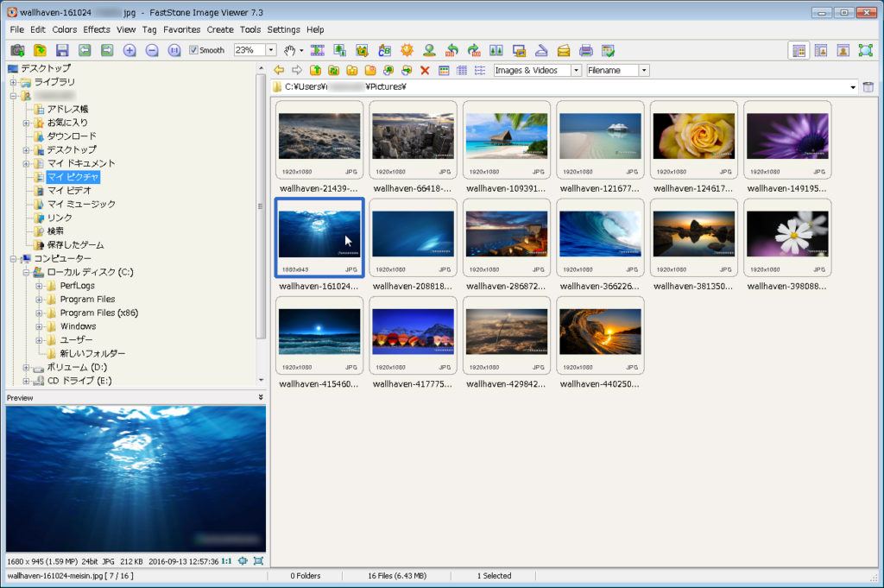Click the Acquire from camera icon
Viewport: 884px width, 588px height.
17,51
